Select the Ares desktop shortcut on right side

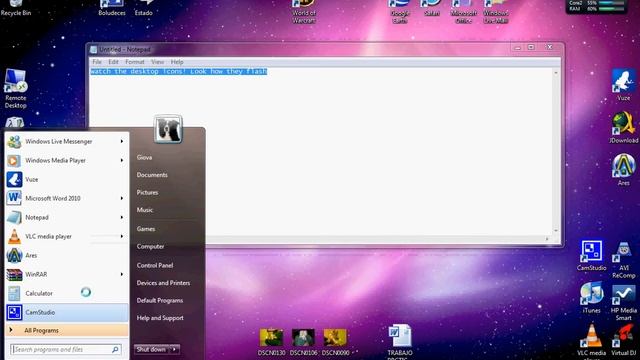623,169
